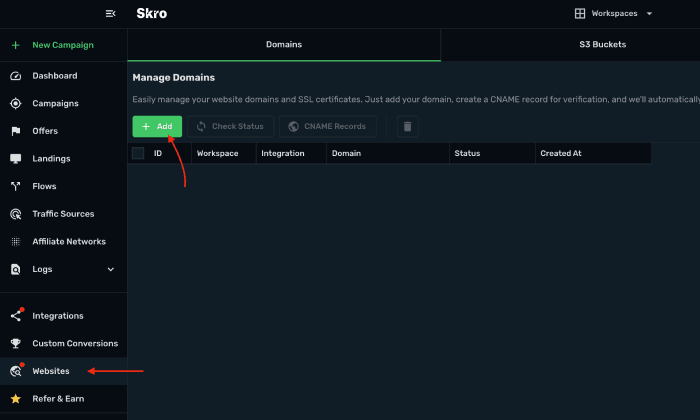Sort by ID column header
Image resolution: width=700 pixels, height=420 pixels.
point(158,154)
